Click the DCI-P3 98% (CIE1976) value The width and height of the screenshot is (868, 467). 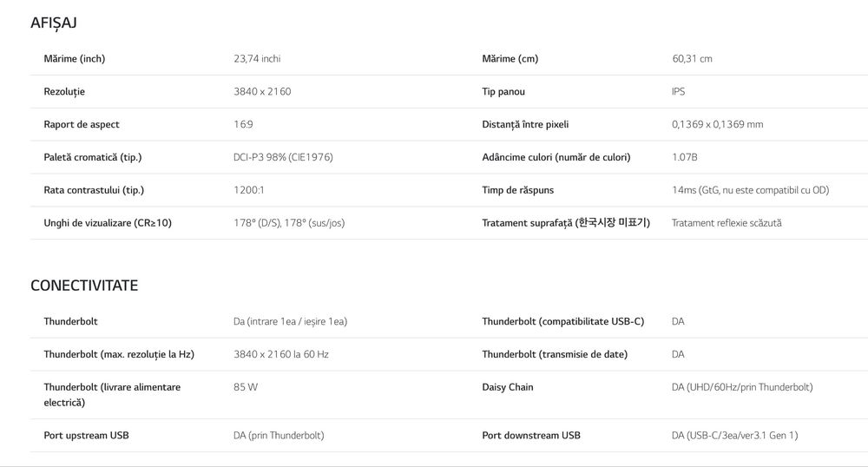click(283, 157)
